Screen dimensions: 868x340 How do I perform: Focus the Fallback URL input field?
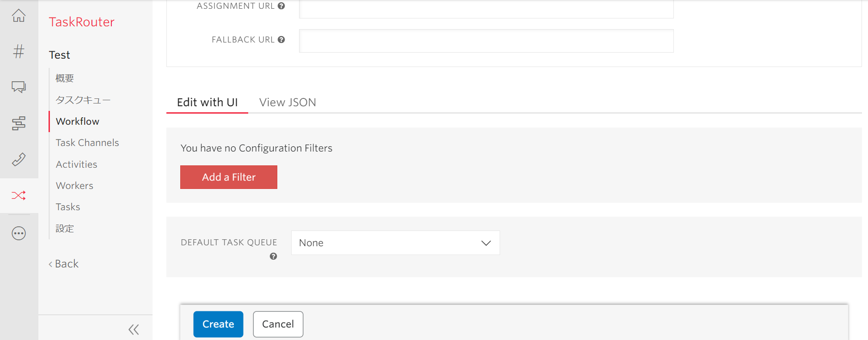(x=486, y=41)
